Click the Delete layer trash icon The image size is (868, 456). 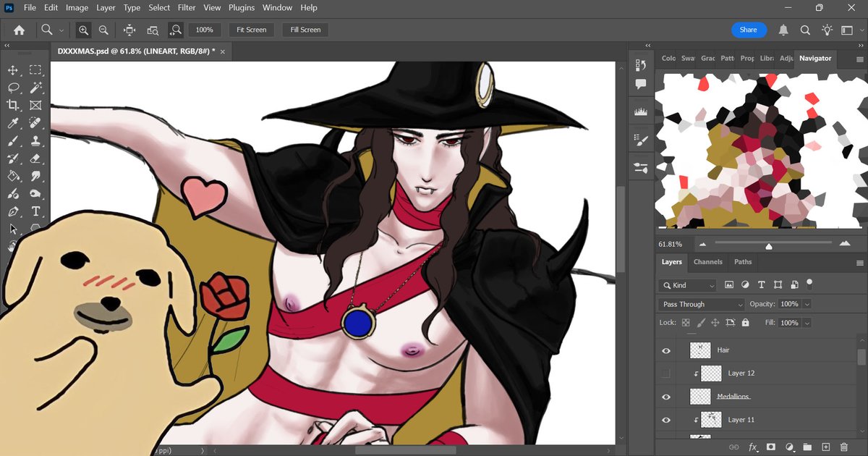click(844, 447)
